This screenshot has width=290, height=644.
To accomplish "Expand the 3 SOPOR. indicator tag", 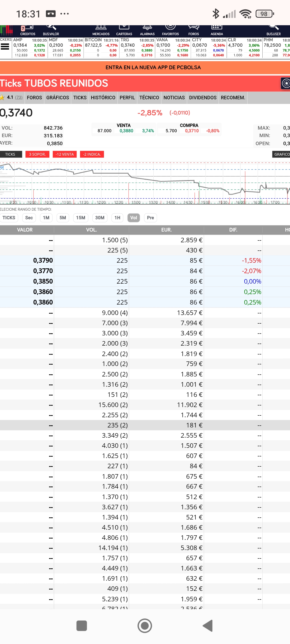I will 37,154.
